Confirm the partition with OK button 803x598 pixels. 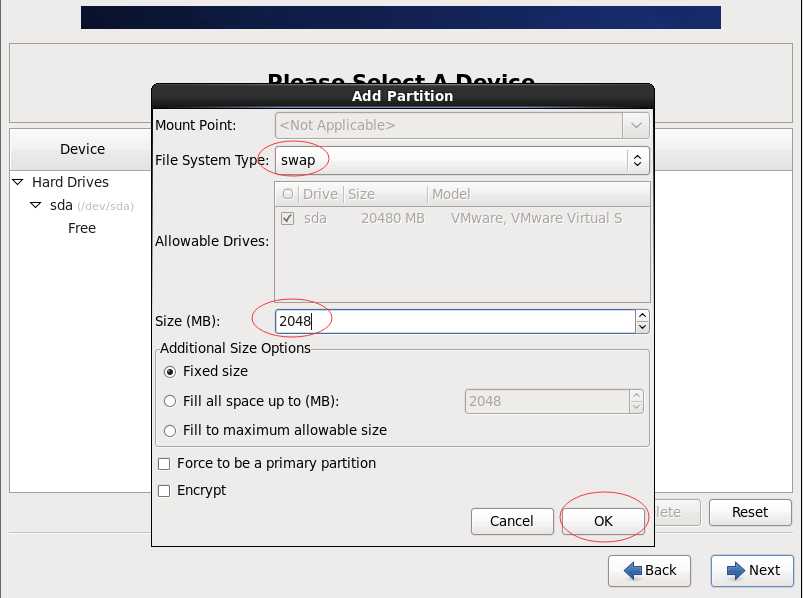click(603, 521)
